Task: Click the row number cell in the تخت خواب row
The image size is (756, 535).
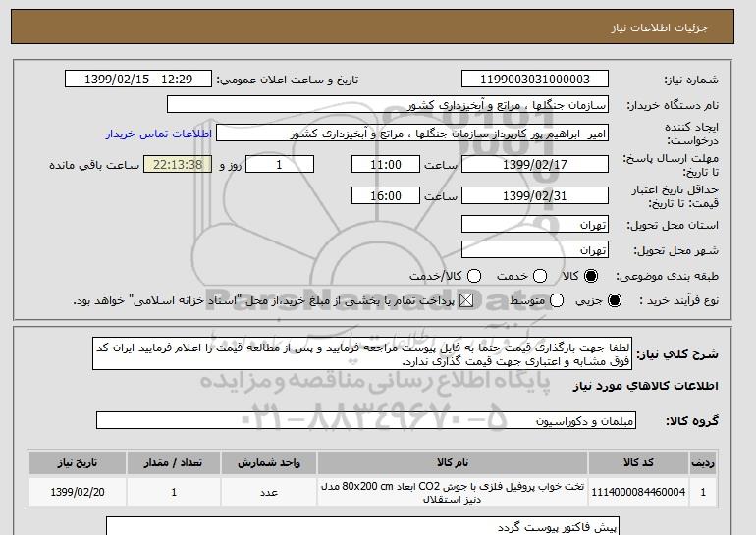Action: point(703,492)
